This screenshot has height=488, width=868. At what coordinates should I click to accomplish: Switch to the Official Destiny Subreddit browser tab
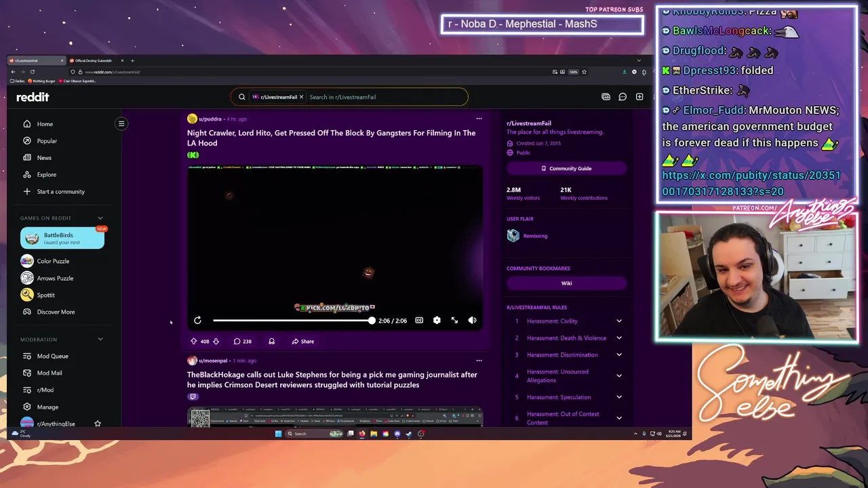tap(97, 61)
